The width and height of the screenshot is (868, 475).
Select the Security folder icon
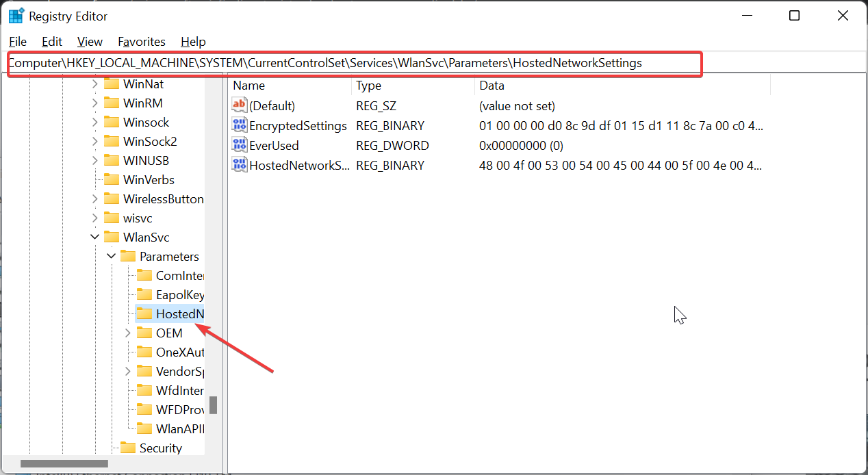click(x=128, y=448)
